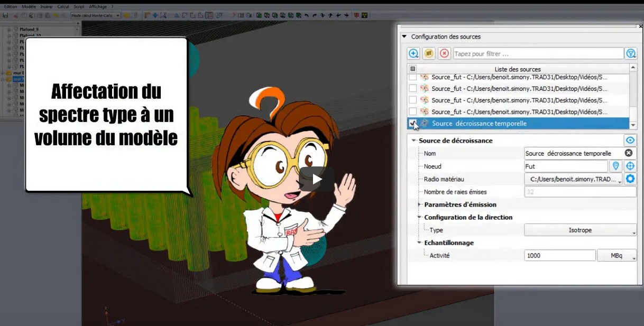Click the crosshair target icon next to Noeud
Screen dimensions: 644x326
coord(630,166)
